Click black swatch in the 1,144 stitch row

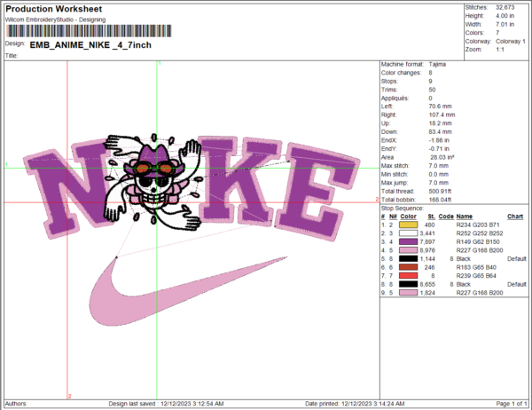coord(408,259)
